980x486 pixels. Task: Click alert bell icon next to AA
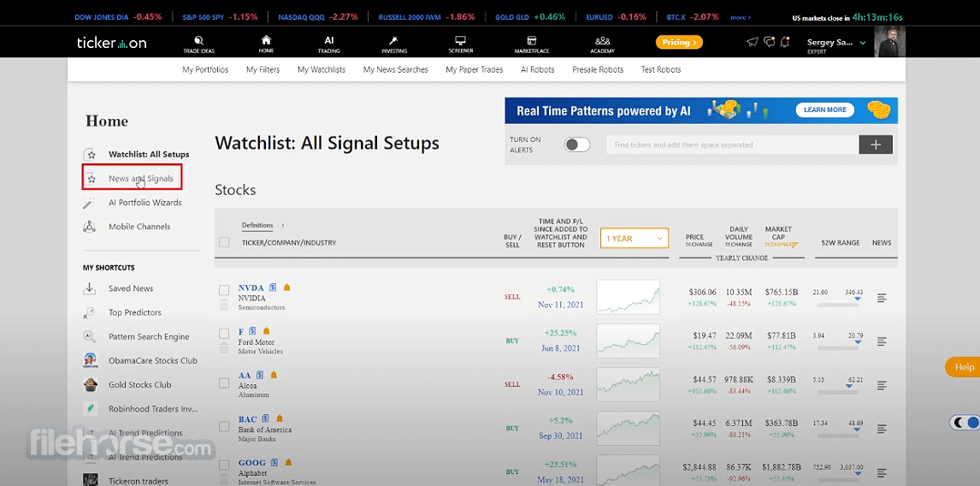[x=273, y=376]
